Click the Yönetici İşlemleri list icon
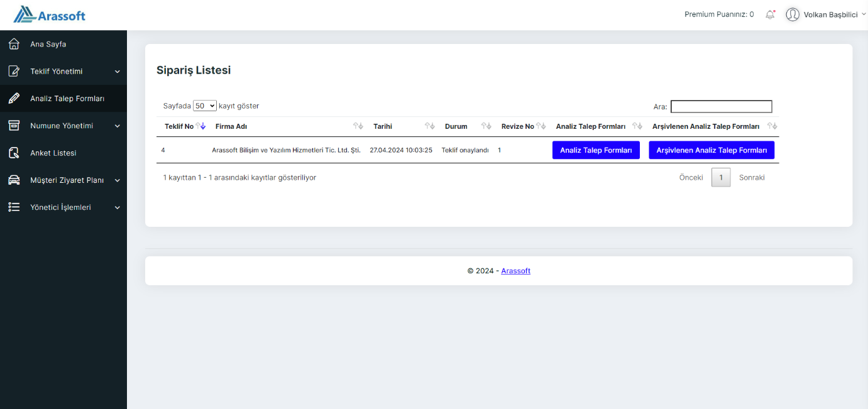Screen dimensions: 868x409 tap(14, 207)
